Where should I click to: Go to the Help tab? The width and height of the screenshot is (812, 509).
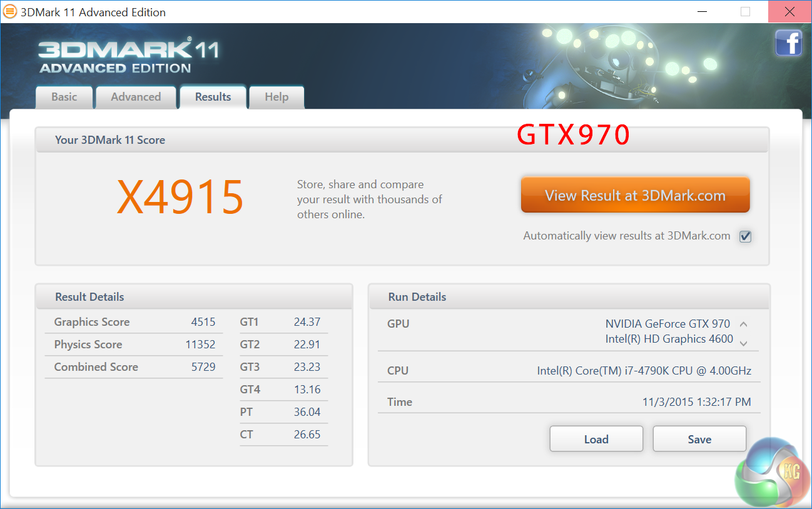tap(277, 98)
